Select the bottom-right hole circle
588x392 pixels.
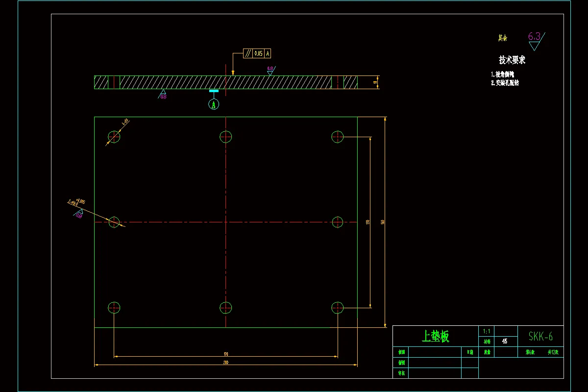click(x=338, y=308)
